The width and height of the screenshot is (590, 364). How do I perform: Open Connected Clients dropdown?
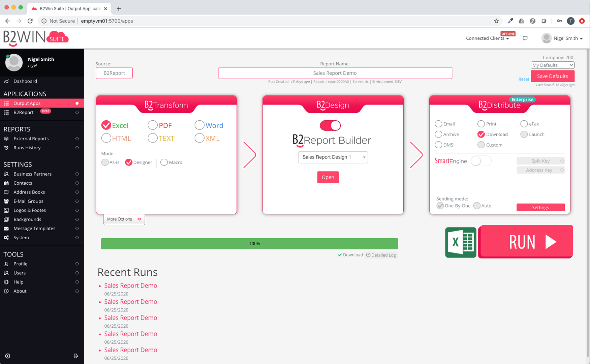[487, 38]
